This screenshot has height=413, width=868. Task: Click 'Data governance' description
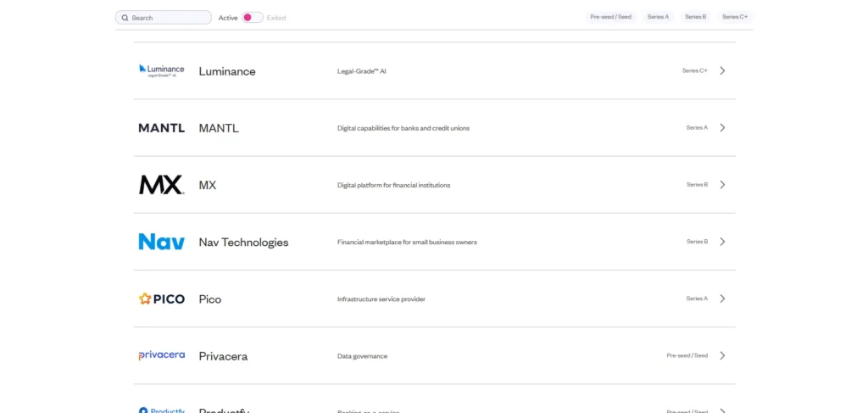click(362, 356)
